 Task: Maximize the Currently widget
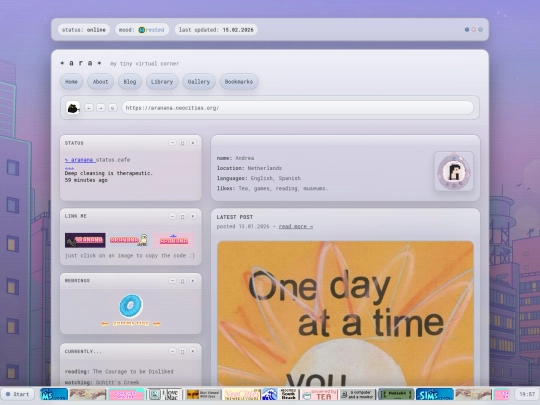[x=183, y=351]
